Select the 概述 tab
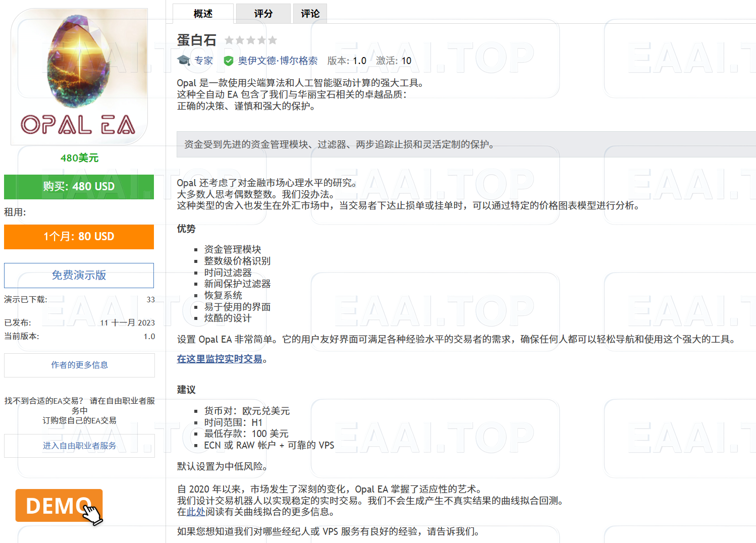Screen dimensions: 756x543 click(202, 13)
